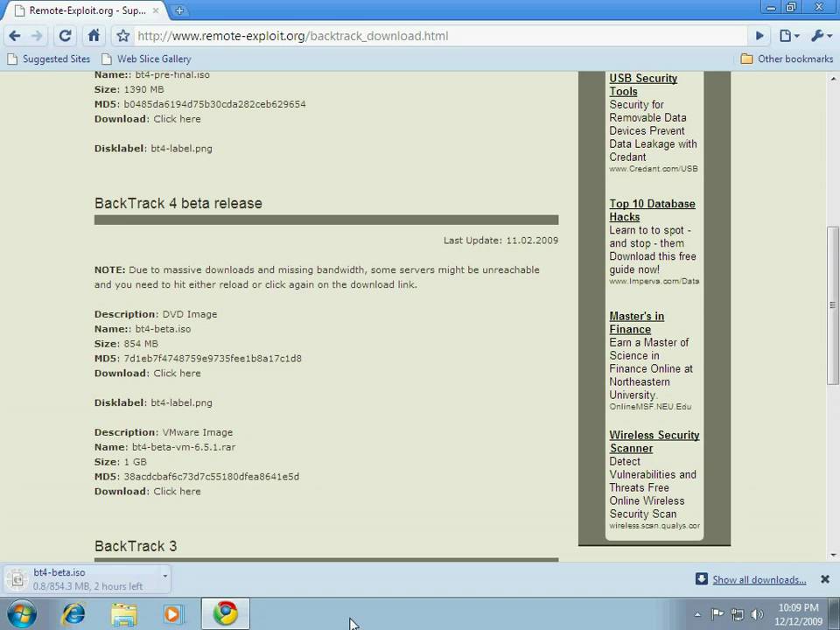The image size is (840, 630).
Task: Open the Other bookmarks folder
Action: (787, 59)
